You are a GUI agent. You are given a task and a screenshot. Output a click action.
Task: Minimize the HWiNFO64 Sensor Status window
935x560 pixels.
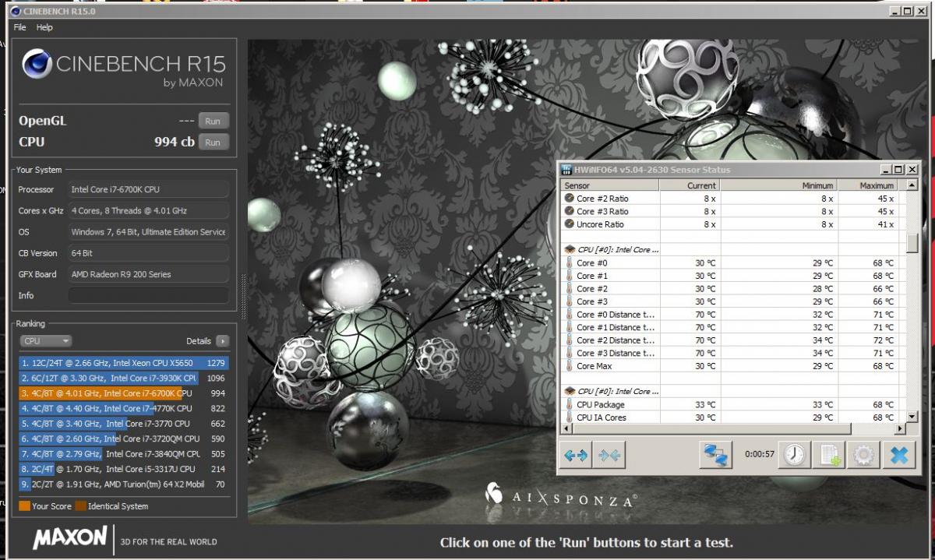(x=886, y=169)
